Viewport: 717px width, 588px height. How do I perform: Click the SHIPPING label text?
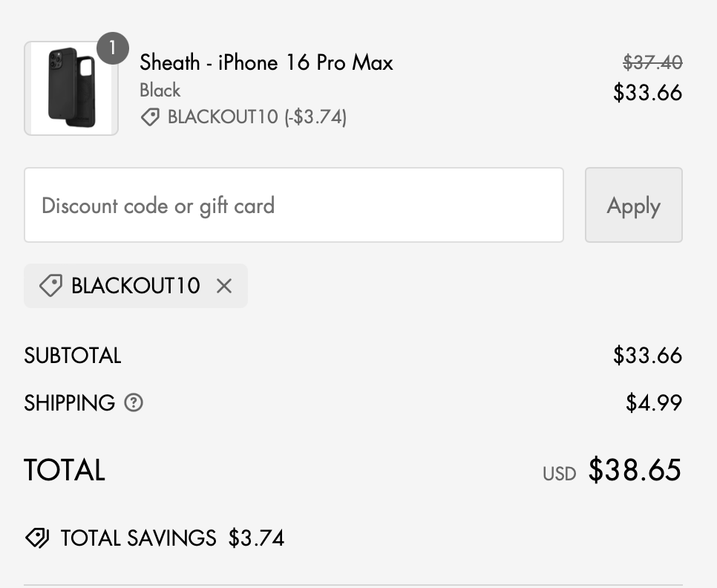[70, 403]
